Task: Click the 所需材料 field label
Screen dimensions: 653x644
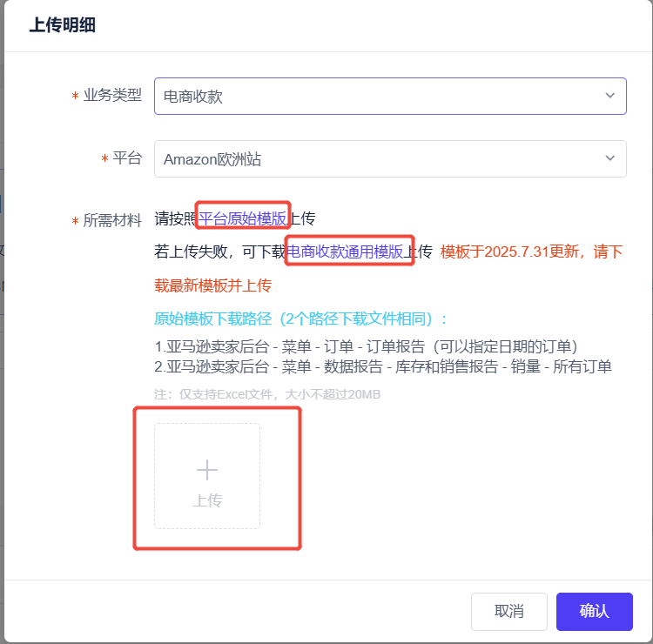Action: coord(112,220)
